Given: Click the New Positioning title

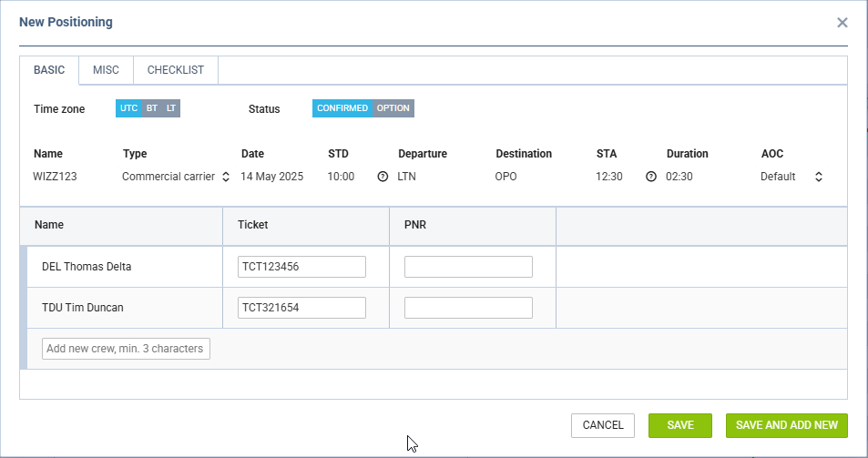Looking at the screenshot, I should [x=66, y=22].
